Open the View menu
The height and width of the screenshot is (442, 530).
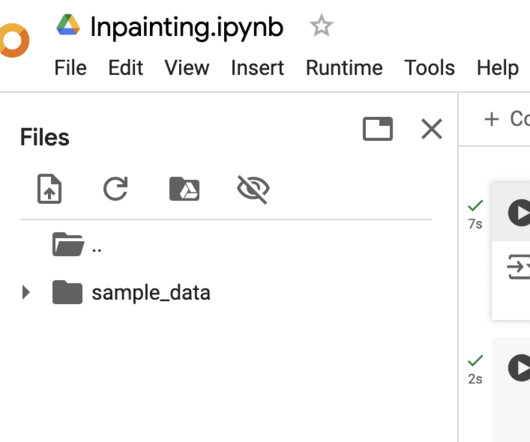click(x=187, y=68)
